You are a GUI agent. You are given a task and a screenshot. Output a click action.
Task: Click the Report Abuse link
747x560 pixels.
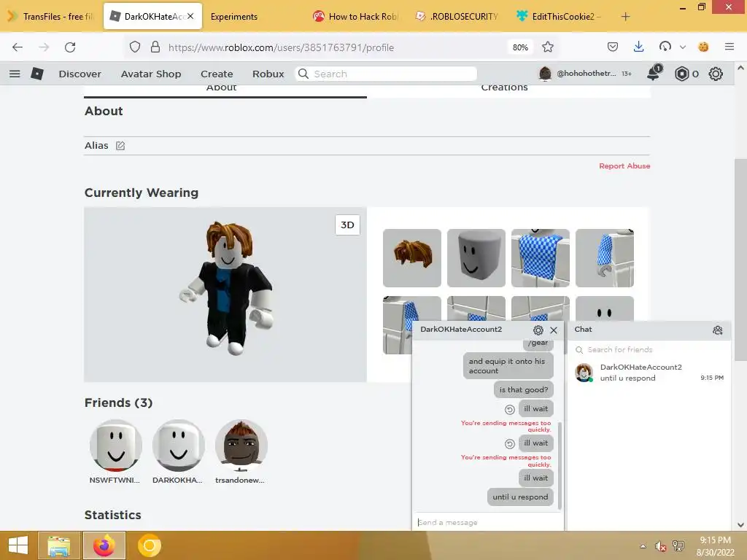pos(624,166)
